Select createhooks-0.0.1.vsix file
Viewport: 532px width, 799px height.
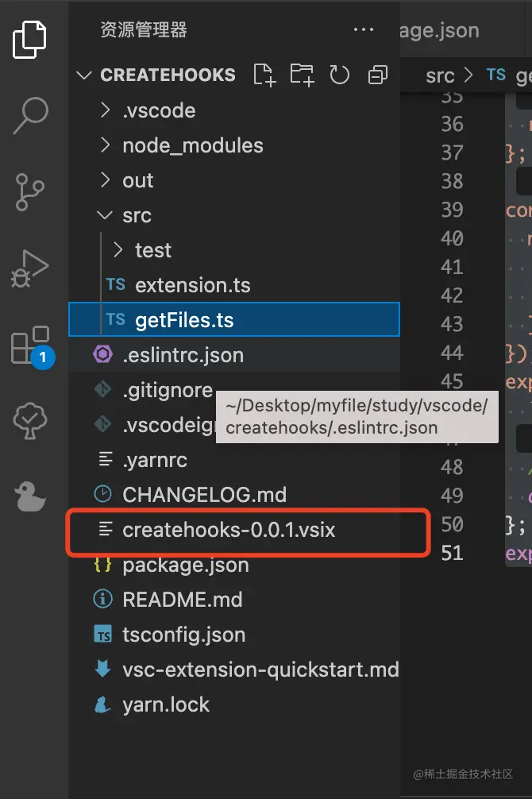(229, 530)
